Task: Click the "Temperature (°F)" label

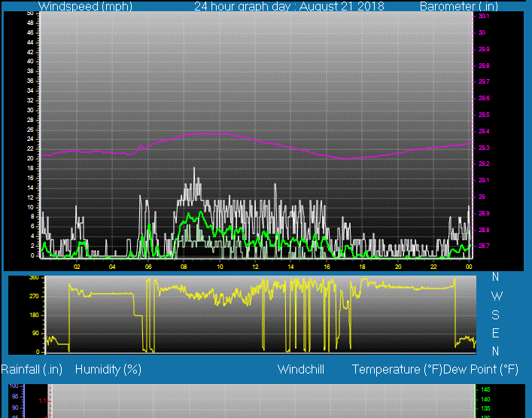Action: [397, 370]
